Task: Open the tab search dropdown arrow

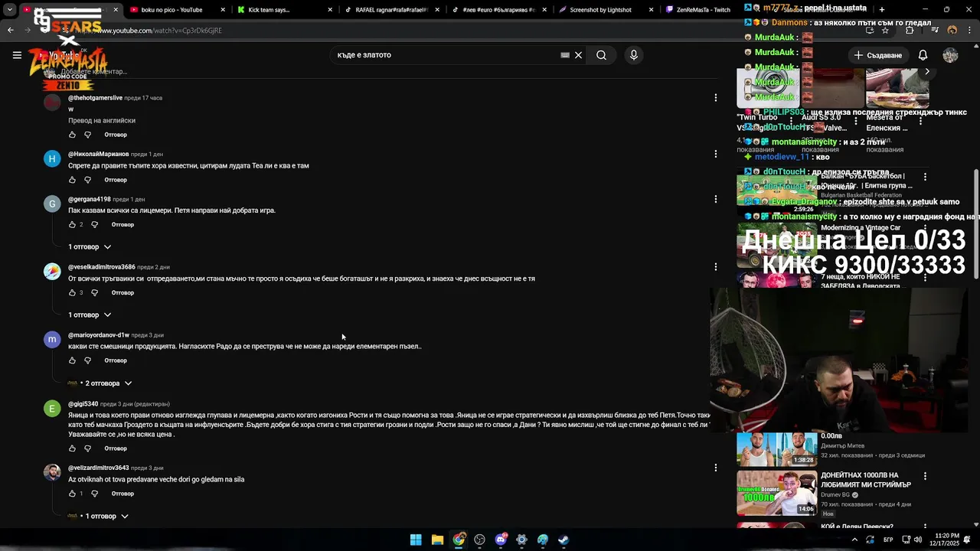Action: click(x=10, y=10)
